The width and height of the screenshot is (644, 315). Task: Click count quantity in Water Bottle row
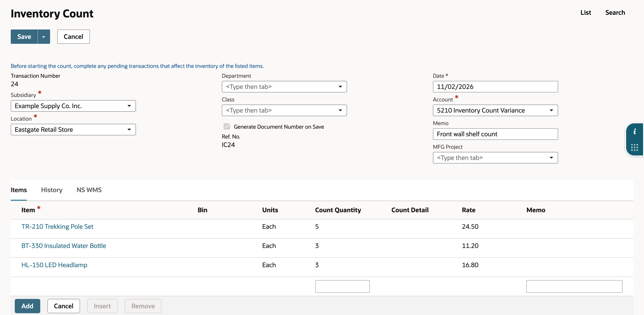click(317, 246)
